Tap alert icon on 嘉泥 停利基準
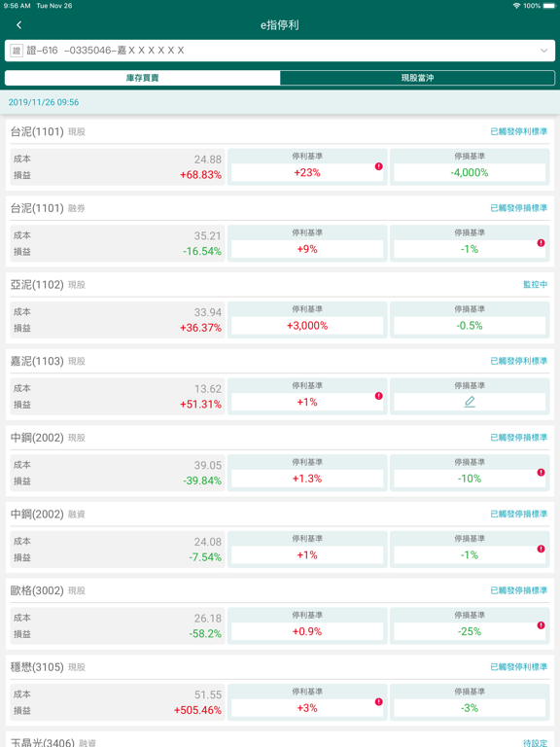The image size is (560, 747). pos(378,396)
